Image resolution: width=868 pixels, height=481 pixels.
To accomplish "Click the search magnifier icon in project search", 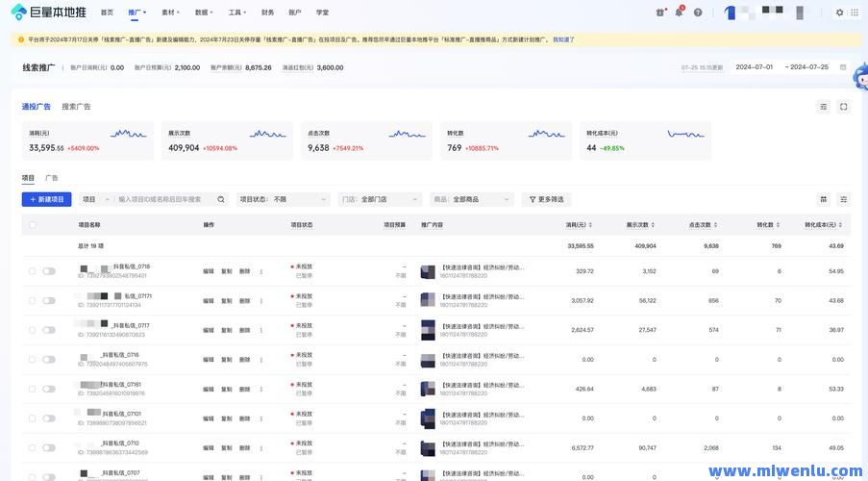I will (221, 199).
